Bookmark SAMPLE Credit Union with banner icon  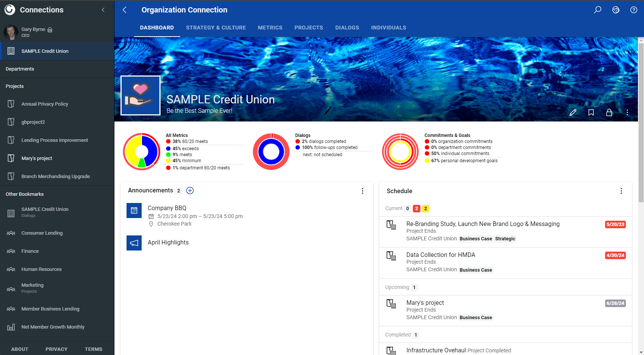coord(591,112)
